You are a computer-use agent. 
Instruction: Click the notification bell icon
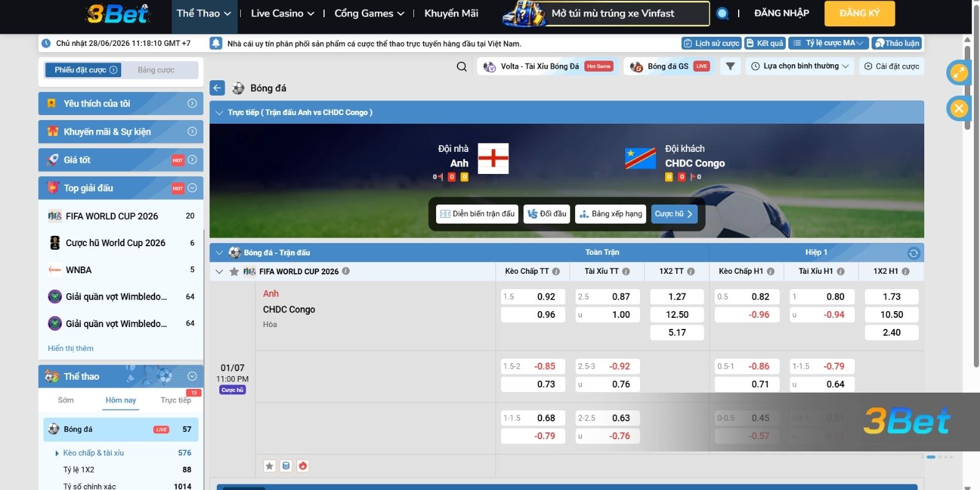pyautogui.click(x=216, y=43)
